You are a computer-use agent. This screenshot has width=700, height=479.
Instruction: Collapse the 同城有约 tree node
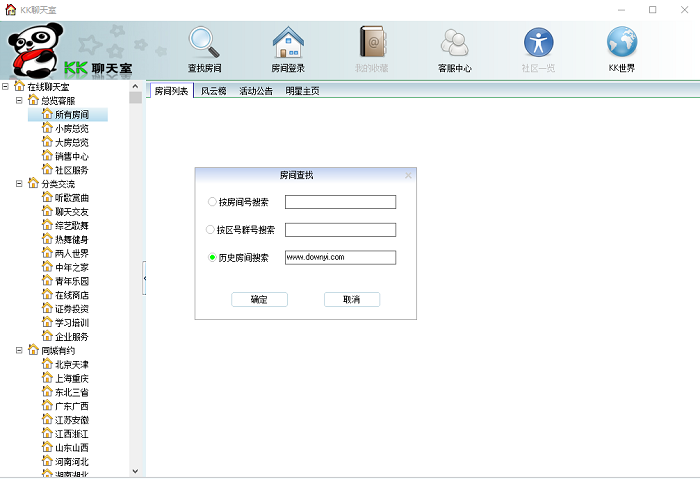coord(20,351)
